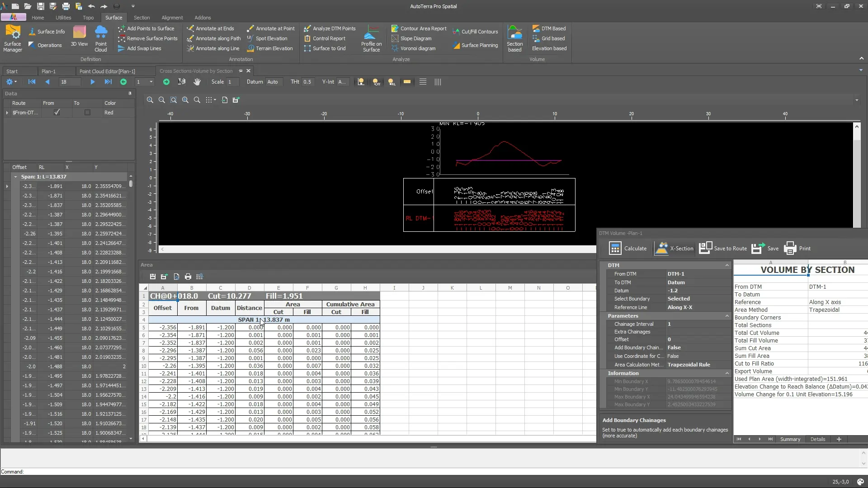Choose Spot Elevation tool
The image size is (868, 488).
pos(267,38)
